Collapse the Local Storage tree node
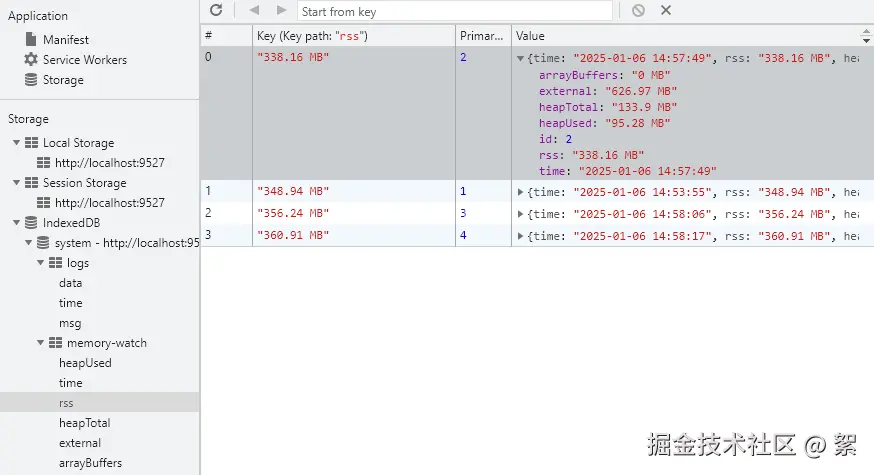Screen dimensions: 874x475 17,143
